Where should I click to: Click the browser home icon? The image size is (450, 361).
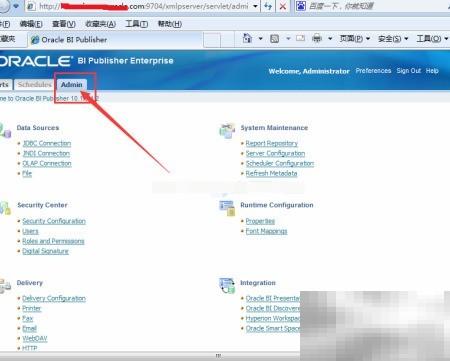(247, 38)
